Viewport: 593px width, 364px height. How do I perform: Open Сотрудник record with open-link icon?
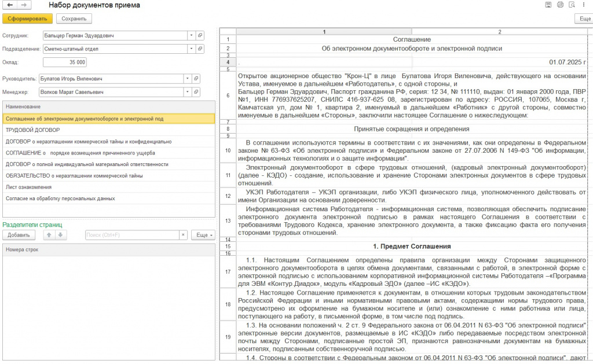coord(200,35)
